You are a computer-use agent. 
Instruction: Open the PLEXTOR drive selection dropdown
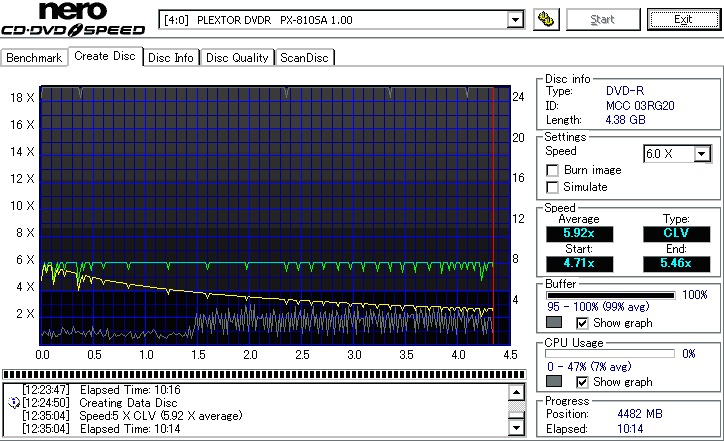tap(515, 20)
